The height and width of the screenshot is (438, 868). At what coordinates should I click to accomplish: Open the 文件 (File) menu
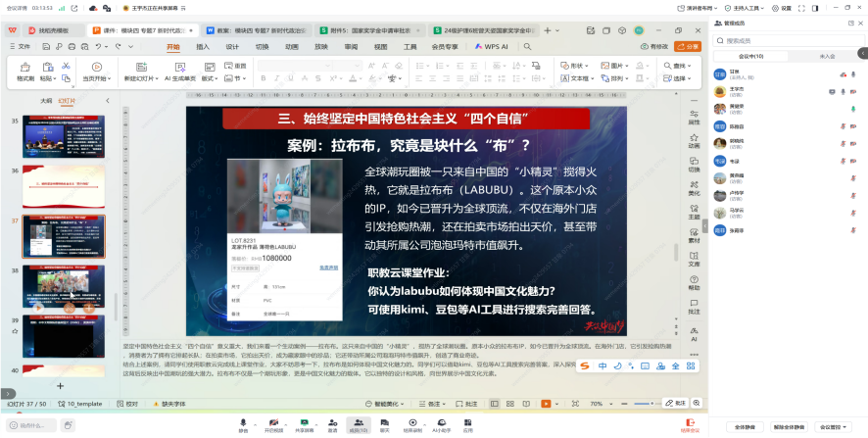(x=21, y=47)
